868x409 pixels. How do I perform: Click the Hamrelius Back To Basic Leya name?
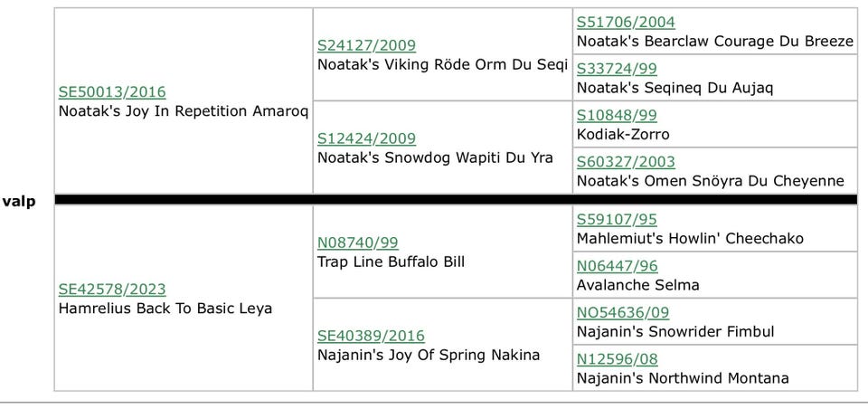pos(165,309)
